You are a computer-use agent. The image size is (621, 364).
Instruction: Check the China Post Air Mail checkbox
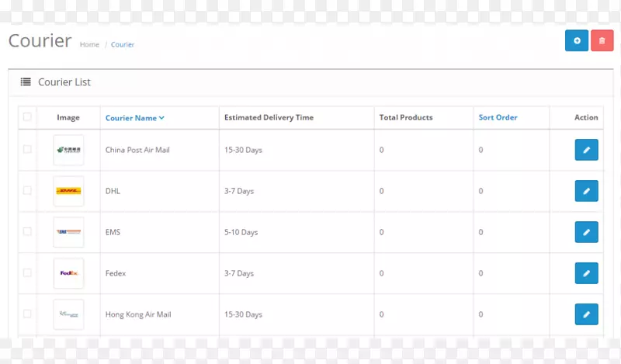27,150
